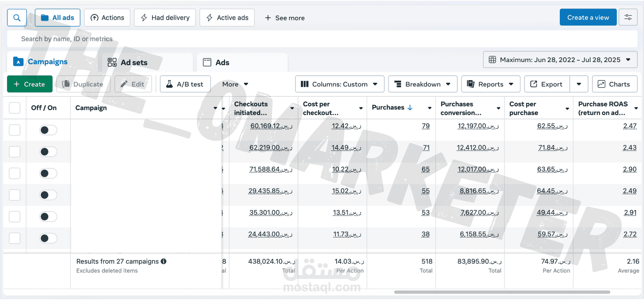Click the green Create button
Image resolution: width=644 pixels, height=300 pixels.
pos(30,84)
